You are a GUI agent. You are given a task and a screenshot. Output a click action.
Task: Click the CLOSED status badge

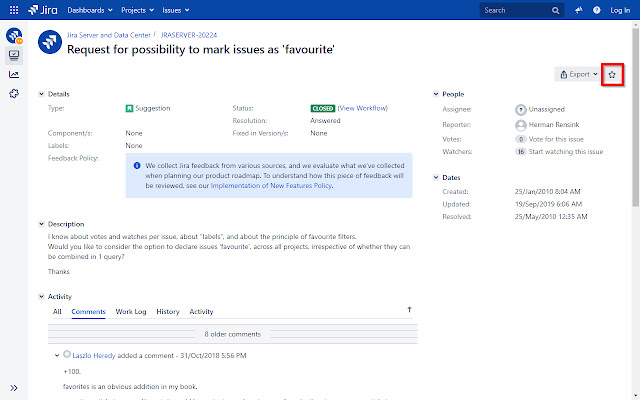click(x=322, y=108)
